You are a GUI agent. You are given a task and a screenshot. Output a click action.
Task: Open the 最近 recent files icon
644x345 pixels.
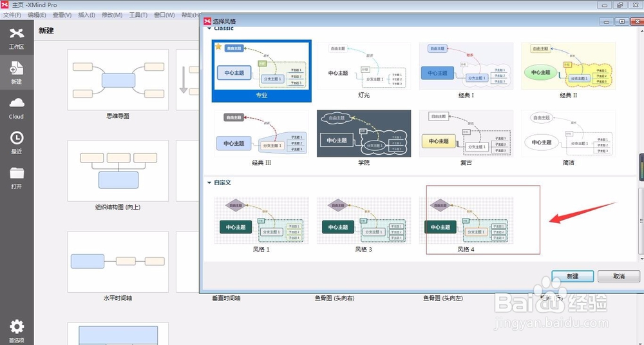click(x=17, y=143)
